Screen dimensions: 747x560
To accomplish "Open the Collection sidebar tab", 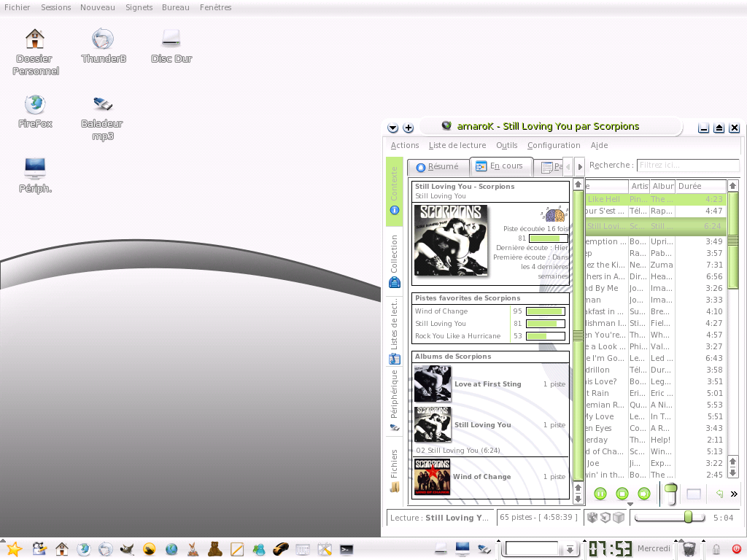I will [x=395, y=261].
